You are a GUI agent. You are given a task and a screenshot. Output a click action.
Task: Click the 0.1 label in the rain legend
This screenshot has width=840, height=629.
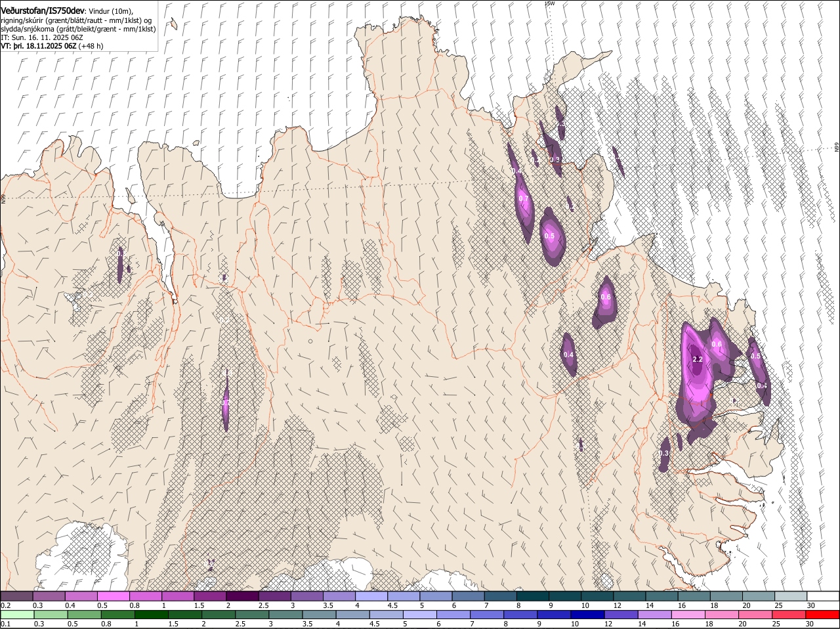(x=5, y=624)
